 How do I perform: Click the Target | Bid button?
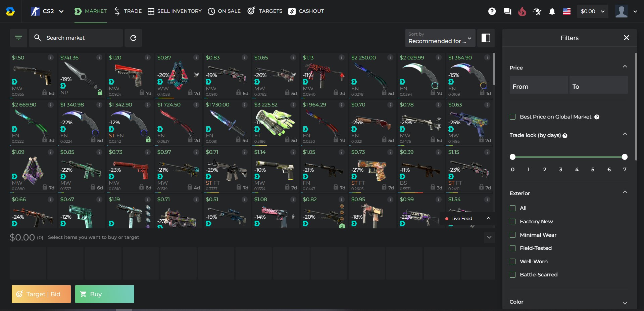coord(41,294)
